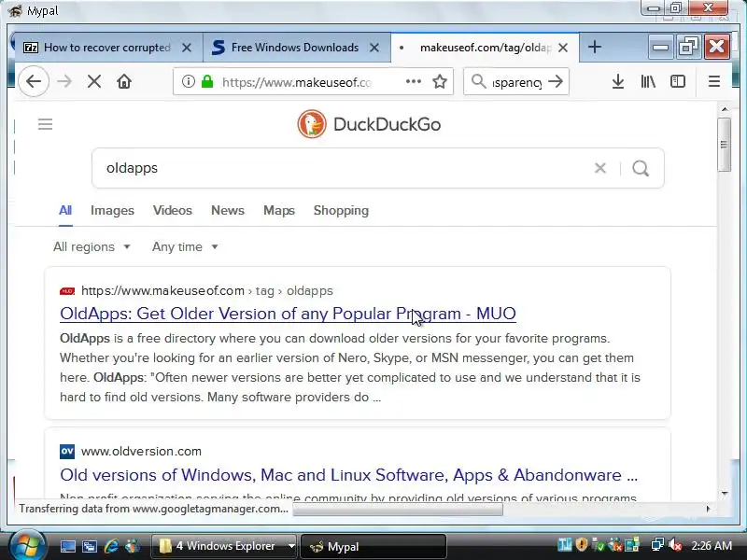Expand the Windows Explorer taskbar group arrow

(291, 546)
